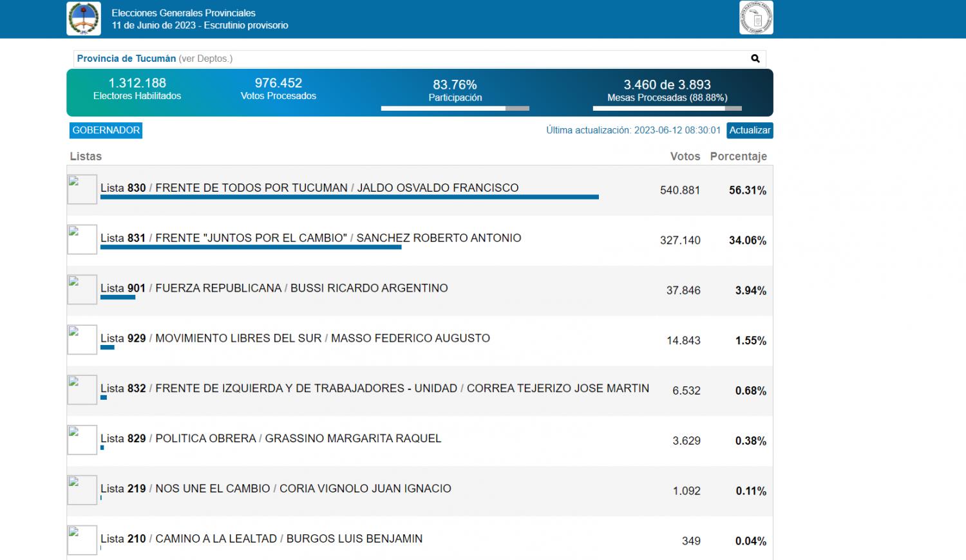Click the Lista 829 Politica Obrera logo
The width and height of the screenshot is (966, 560).
coord(82,440)
